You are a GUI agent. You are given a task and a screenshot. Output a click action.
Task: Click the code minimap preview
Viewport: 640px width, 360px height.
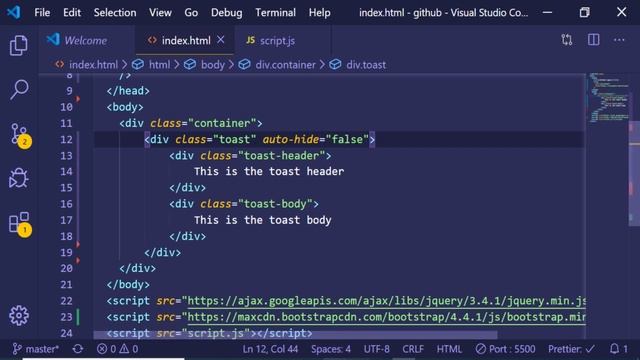(608, 98)
